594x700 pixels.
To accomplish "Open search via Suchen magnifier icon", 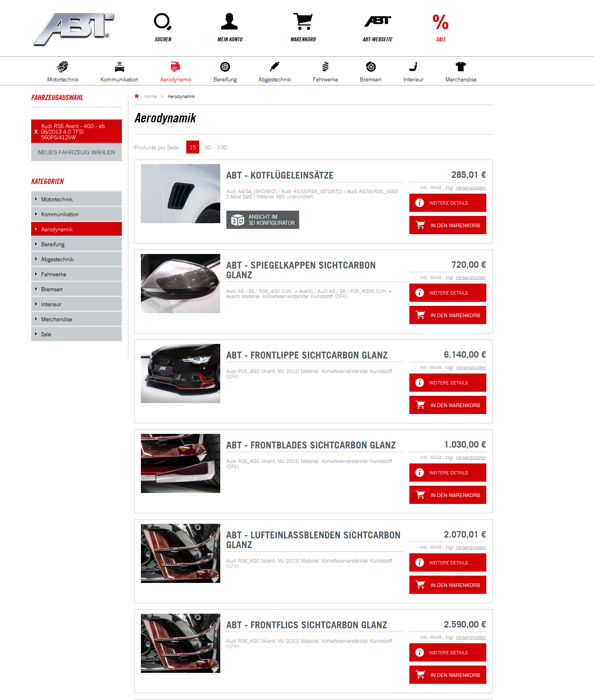I will tap(163, 22).
